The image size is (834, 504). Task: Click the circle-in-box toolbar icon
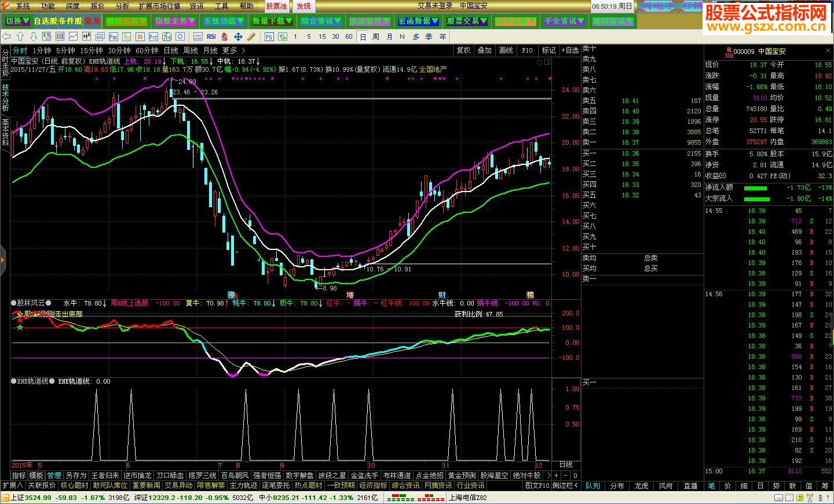click(x=180, y=36)
